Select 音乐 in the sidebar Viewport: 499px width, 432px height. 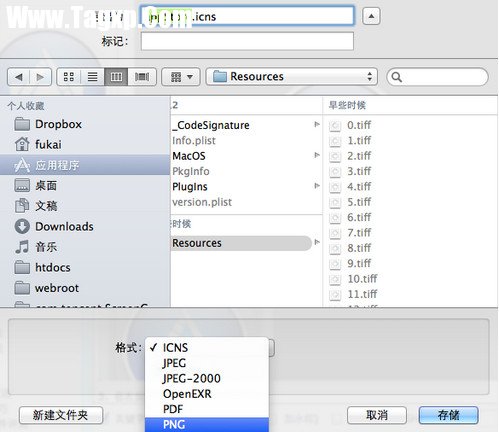[85, 247]
